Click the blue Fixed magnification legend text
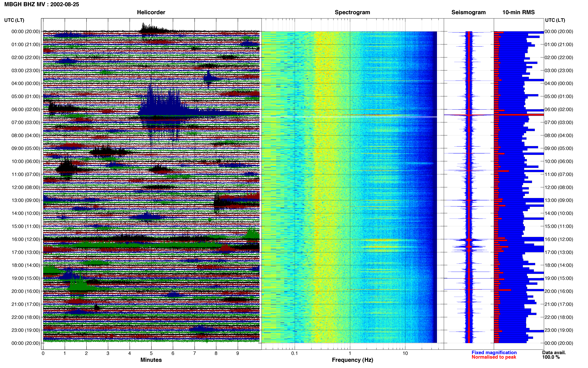Image resolution: width=588 pixels, height=368 pixels. [x=494, y=352]
